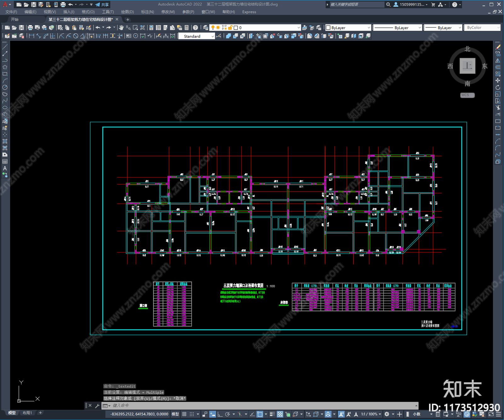This screenshot has width=504, height=420.
Task: Open annotation scale 1:1 / 100% dropdown
Action: click(x=371, y=414)
